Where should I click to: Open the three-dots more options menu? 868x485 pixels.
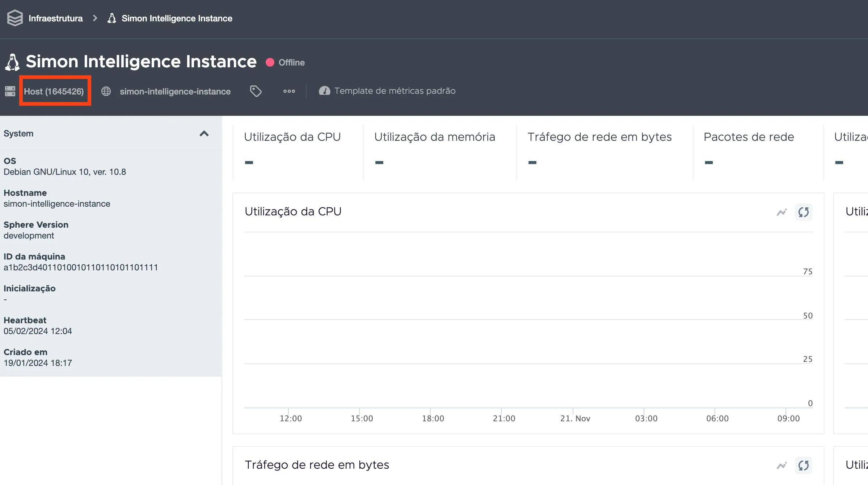tap(289, 91)
